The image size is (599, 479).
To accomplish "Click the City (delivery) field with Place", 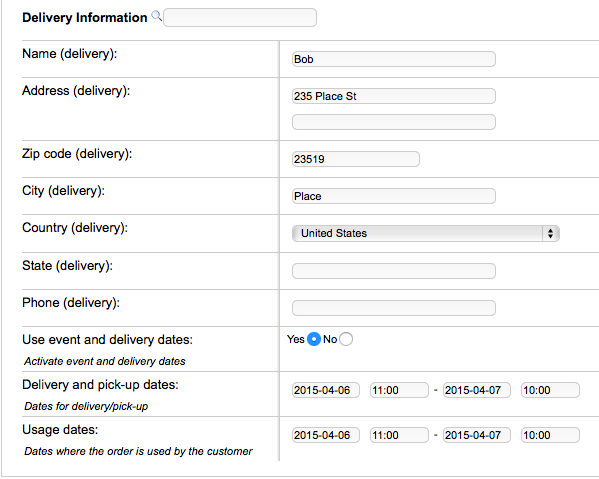I will pos(394,196).
